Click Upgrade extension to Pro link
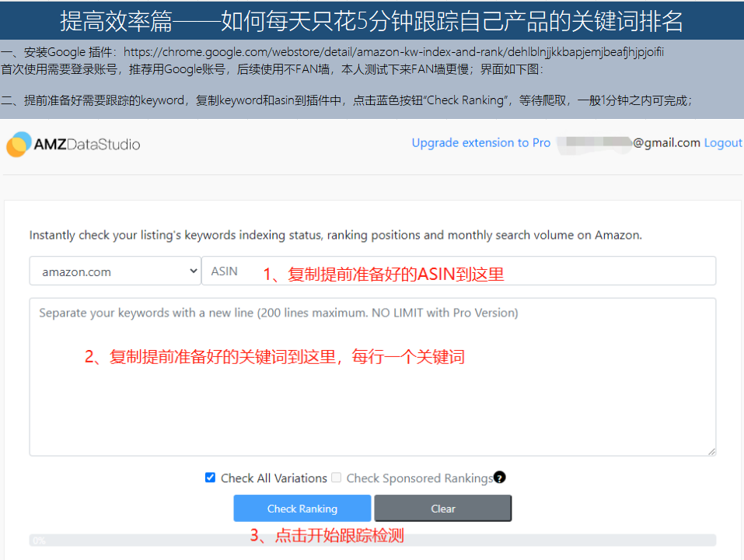The image size is (744, 560). pyautogui.click(x=480, y=143)
